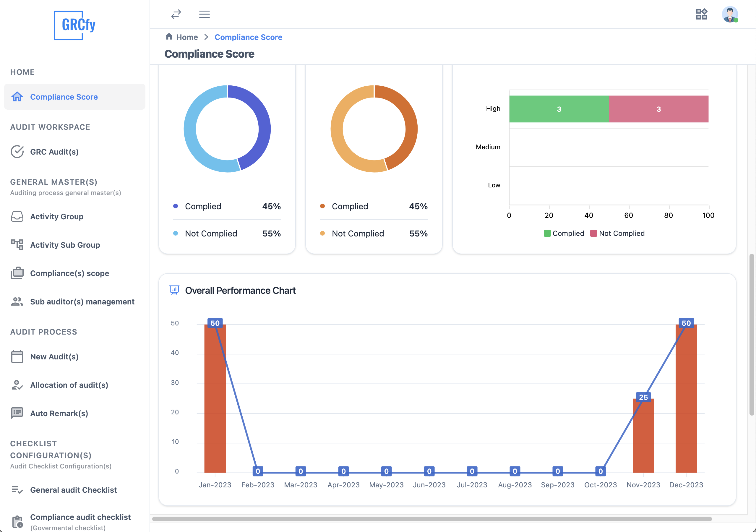756x532 pixels.
Task: Toggle the blue Complied 45% legend entry
Action: [x=203, y=206]
